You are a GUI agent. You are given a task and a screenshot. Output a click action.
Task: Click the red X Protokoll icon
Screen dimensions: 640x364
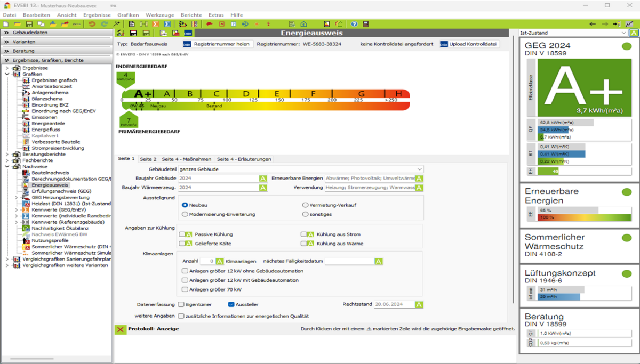coord(121,329)
